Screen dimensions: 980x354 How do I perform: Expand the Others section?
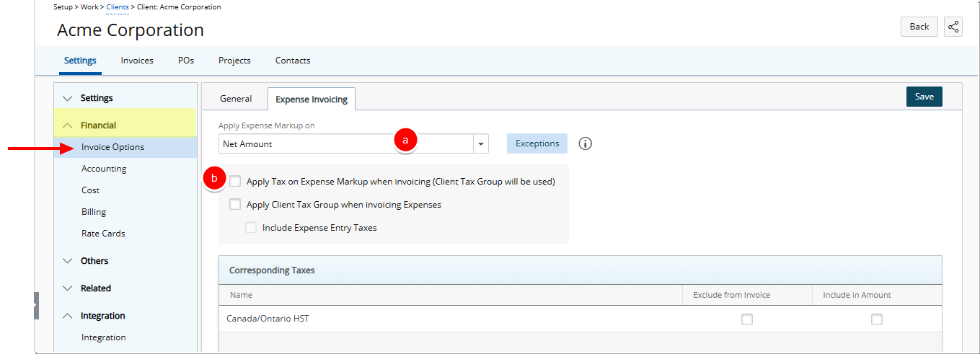tap(68, 261)
